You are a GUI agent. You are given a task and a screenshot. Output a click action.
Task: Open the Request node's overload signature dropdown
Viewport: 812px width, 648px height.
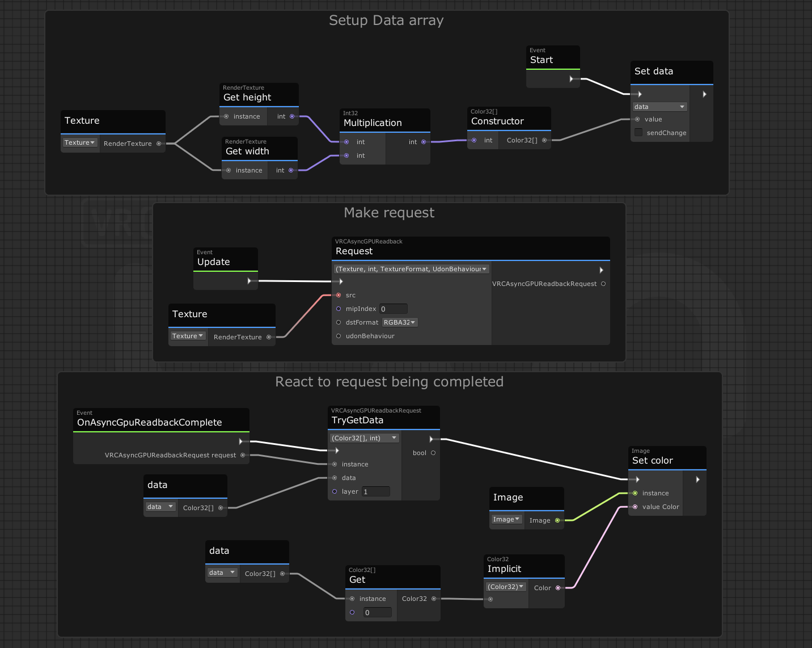pos(411,269)
